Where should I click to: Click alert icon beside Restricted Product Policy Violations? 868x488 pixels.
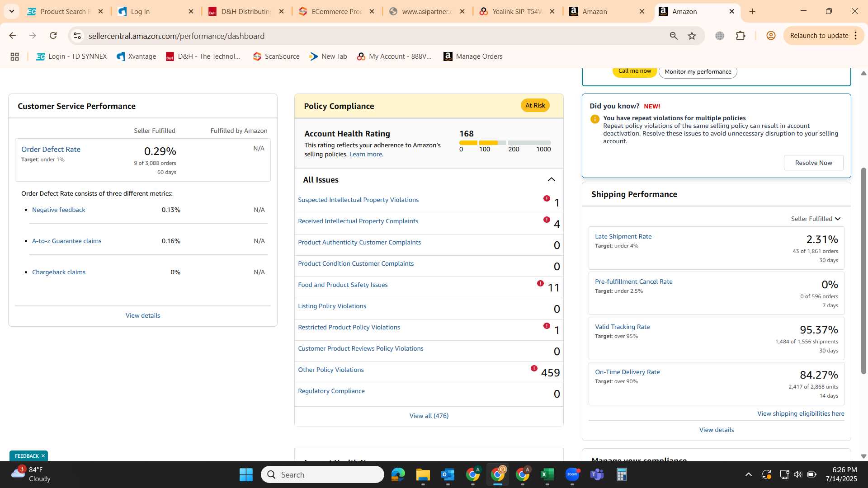(547, 326)
